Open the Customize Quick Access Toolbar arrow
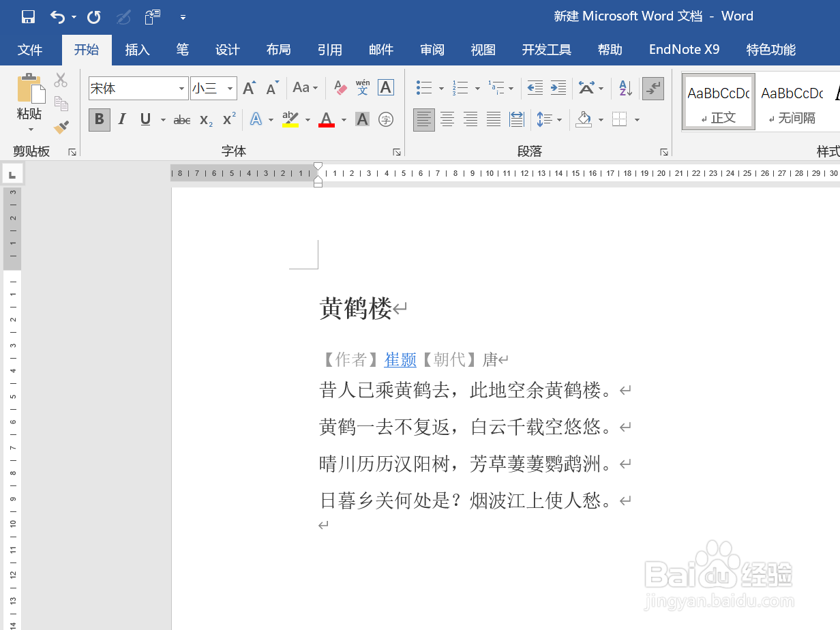 click(183, 16)
